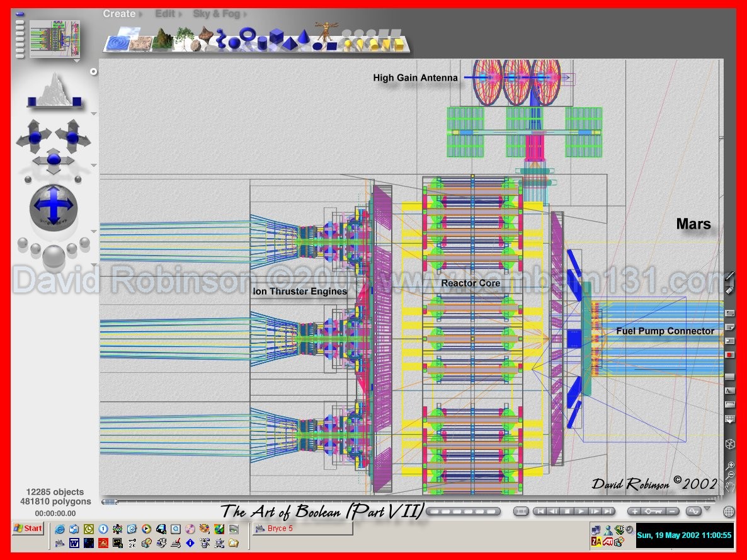Add a radial light source
The height and width of the screenshot is (560, 747).
click(x=348, y=44)
